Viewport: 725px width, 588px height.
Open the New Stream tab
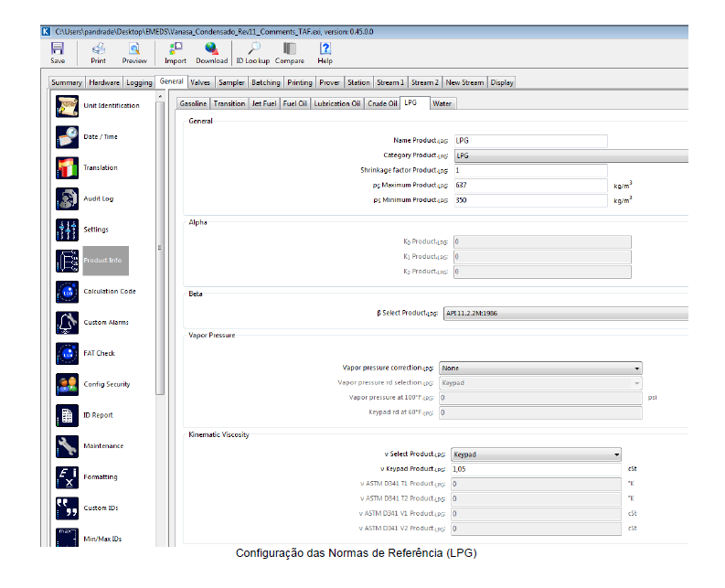[464, 82]
